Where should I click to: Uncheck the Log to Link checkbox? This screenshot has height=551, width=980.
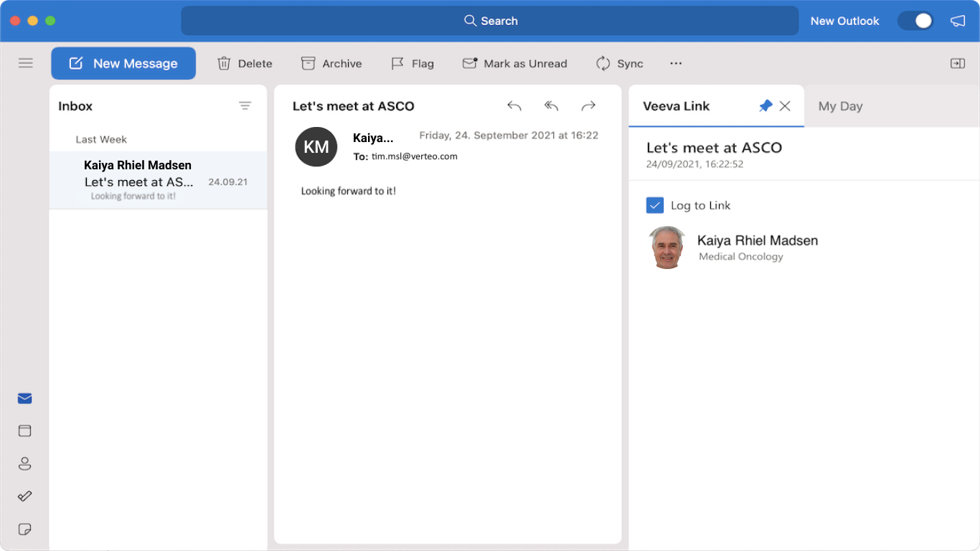(655, 205)
